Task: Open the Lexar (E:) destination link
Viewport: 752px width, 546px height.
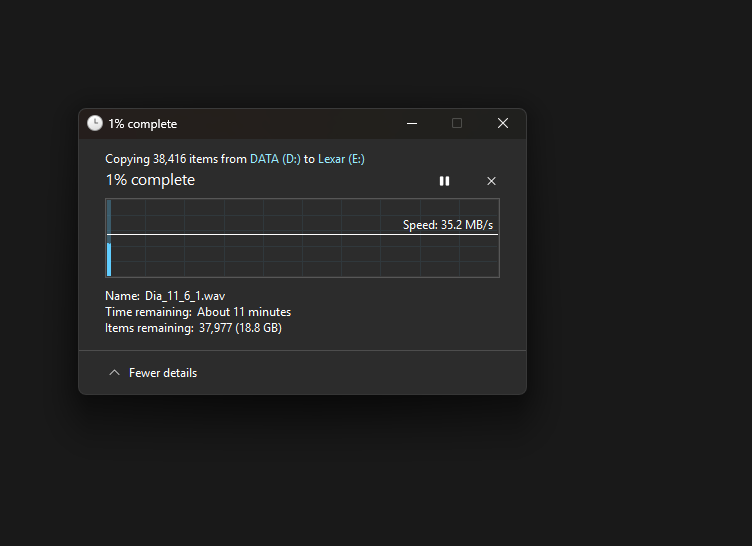Action: click(x=341, y=159)
